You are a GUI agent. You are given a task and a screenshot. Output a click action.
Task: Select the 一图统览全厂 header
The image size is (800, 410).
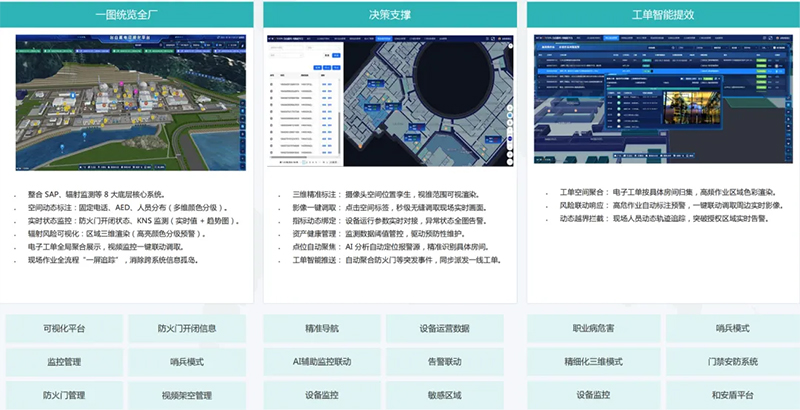(127, 14)
